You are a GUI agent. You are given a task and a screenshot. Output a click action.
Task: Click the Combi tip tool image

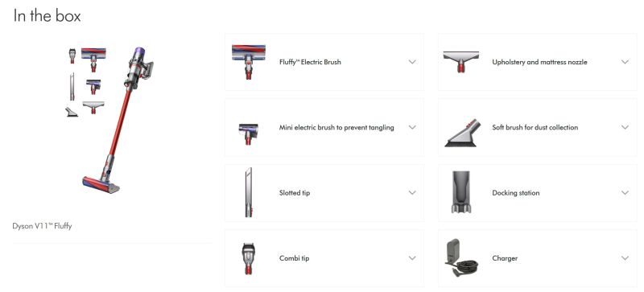click(248, 258)
